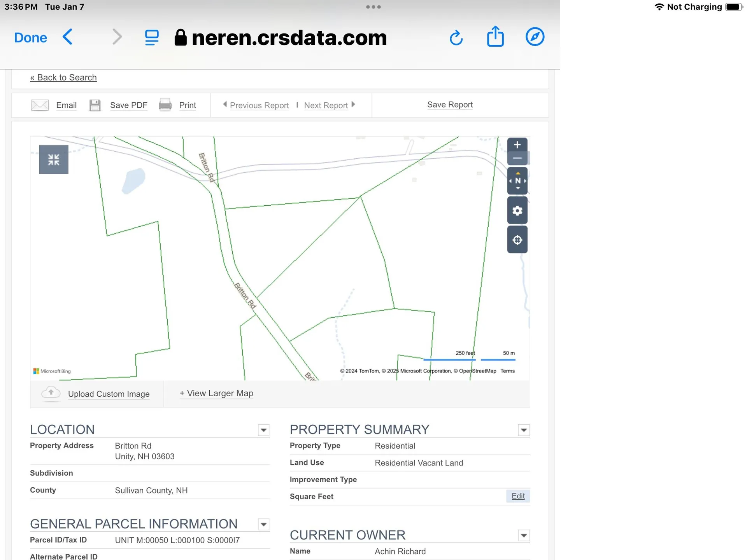Tap the reader view page icon

tap(152, 38)
